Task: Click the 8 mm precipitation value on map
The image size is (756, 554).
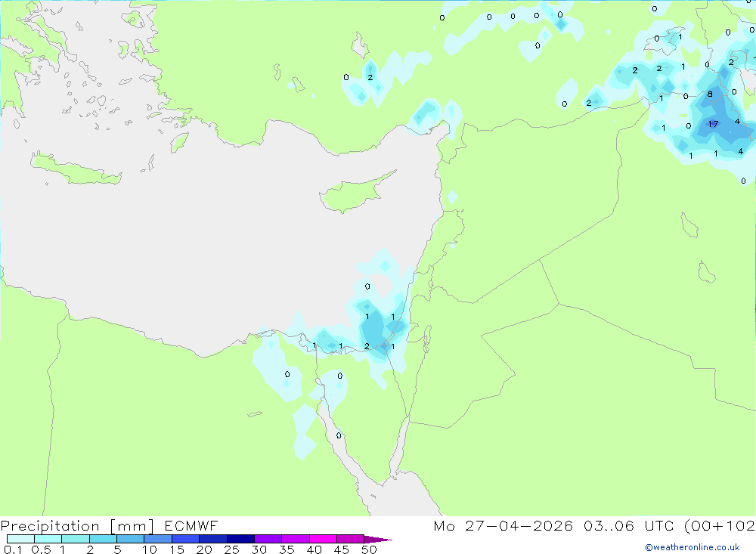Action: 710,94
